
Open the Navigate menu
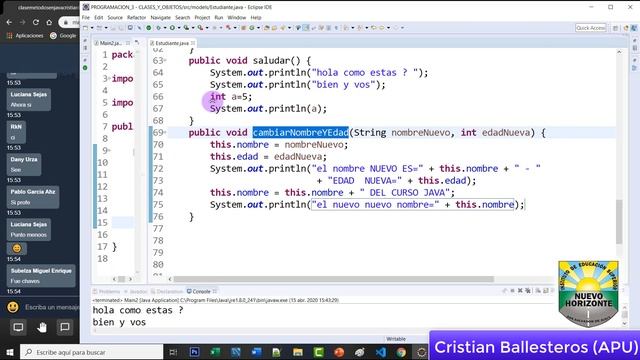click(x=160, y=18)
